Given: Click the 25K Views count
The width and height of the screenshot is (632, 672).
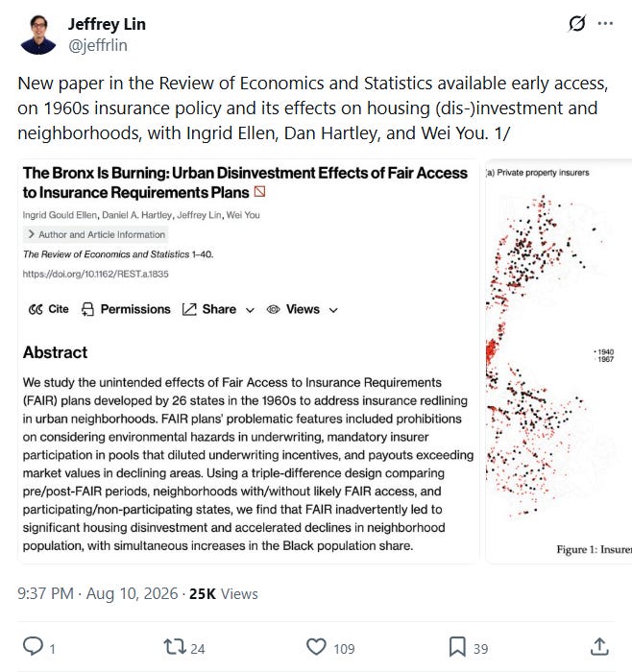Looking at the screenshot, I should (x=224, y=594).
